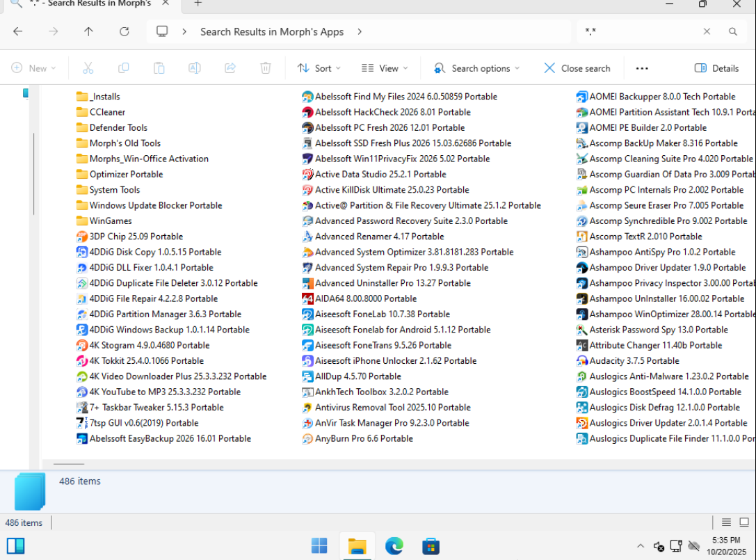Image resolution: width=756 pixels, height=560 pixels.
Task: Clear the search box text
Action: (707, 31)
